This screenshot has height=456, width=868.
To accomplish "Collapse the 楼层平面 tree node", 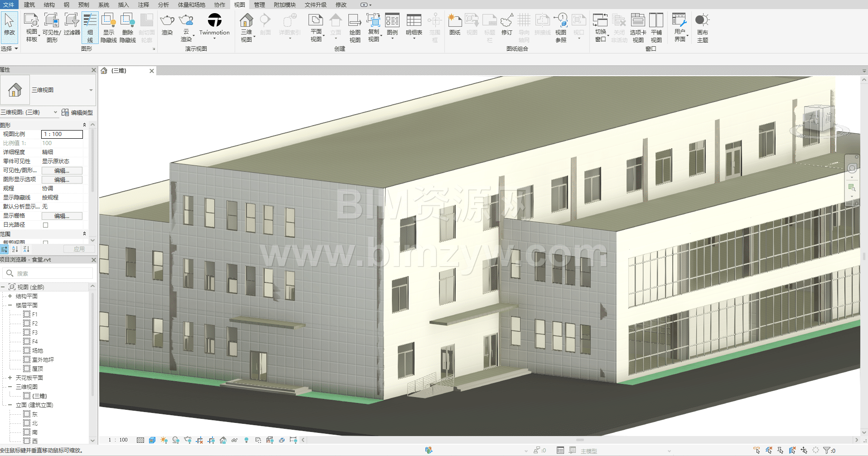I will [10, 305].
